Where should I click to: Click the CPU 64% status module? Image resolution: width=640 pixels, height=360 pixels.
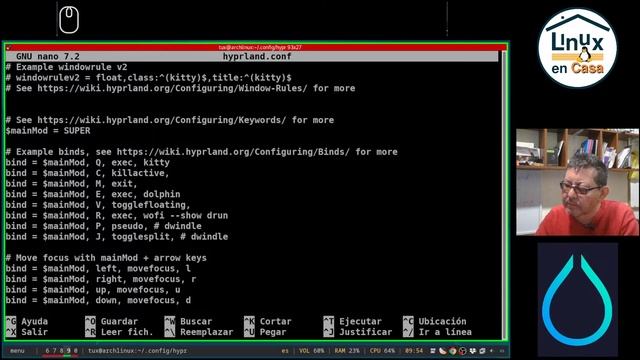click(382, 351)
